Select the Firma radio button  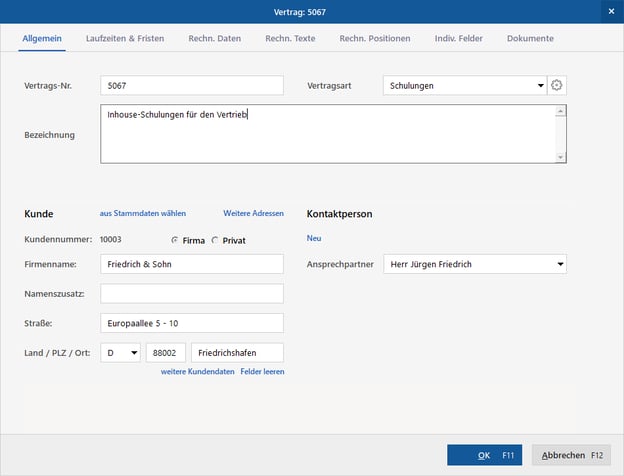tap(175, 241)
